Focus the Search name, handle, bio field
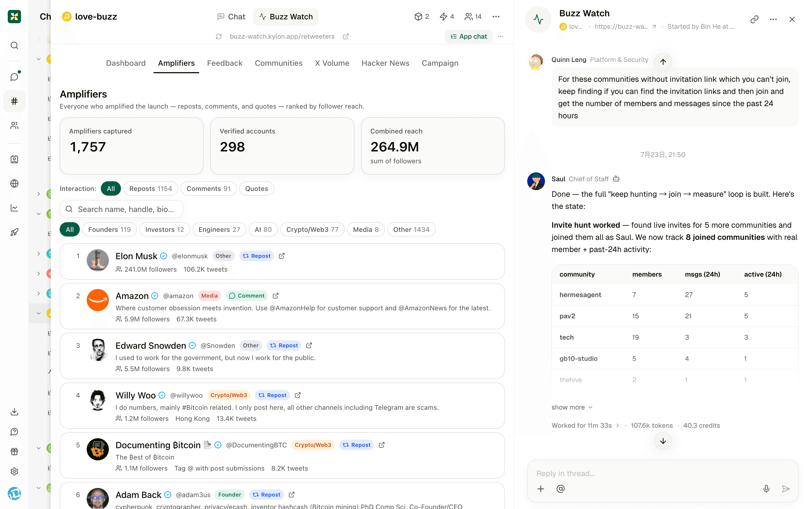 point(122,209)
